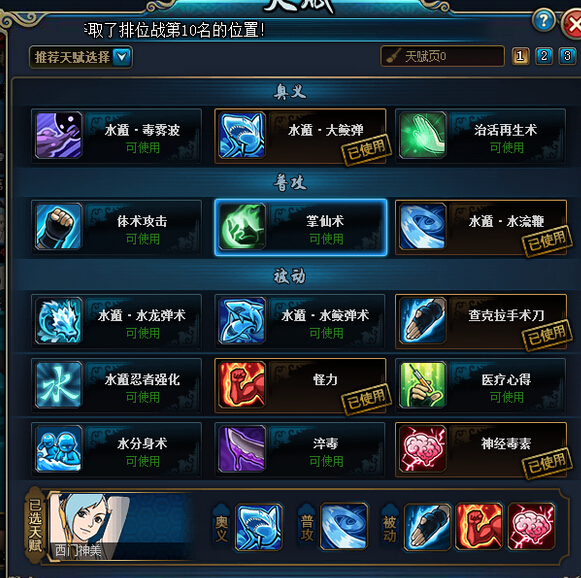Select the 水分身术 clone icon

click(59, 449)
